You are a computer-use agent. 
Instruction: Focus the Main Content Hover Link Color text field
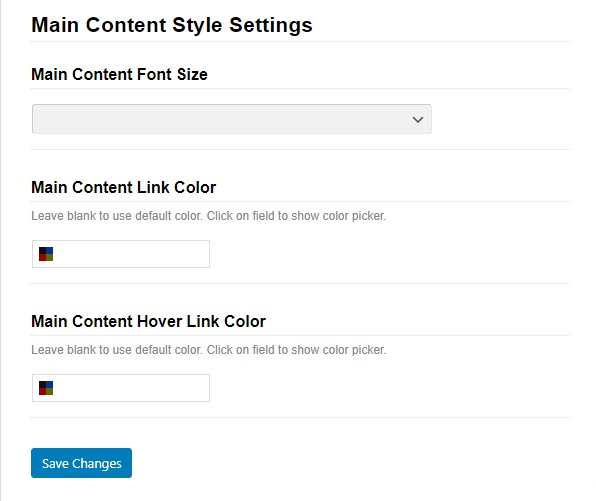tap(121, 388)
